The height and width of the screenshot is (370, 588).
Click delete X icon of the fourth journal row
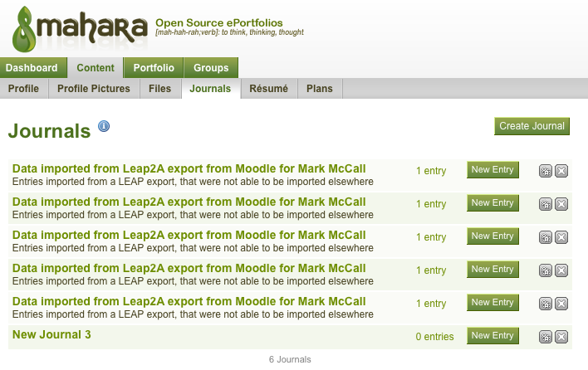coord(561,270)
